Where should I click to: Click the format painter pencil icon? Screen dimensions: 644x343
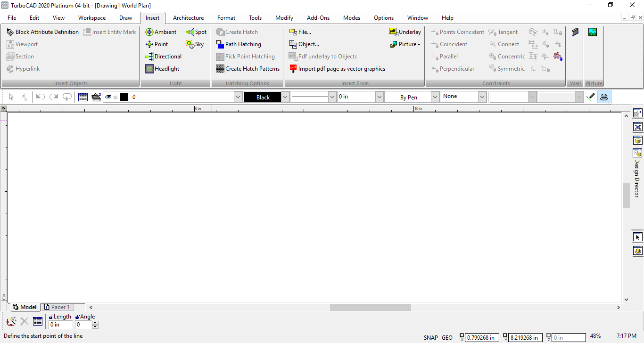(591, 97)
